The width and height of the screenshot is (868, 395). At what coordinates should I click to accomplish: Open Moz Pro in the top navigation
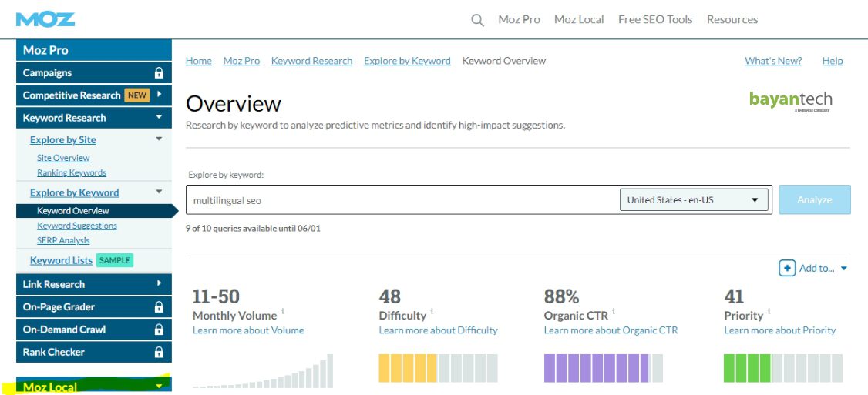(x=520, y=19)
